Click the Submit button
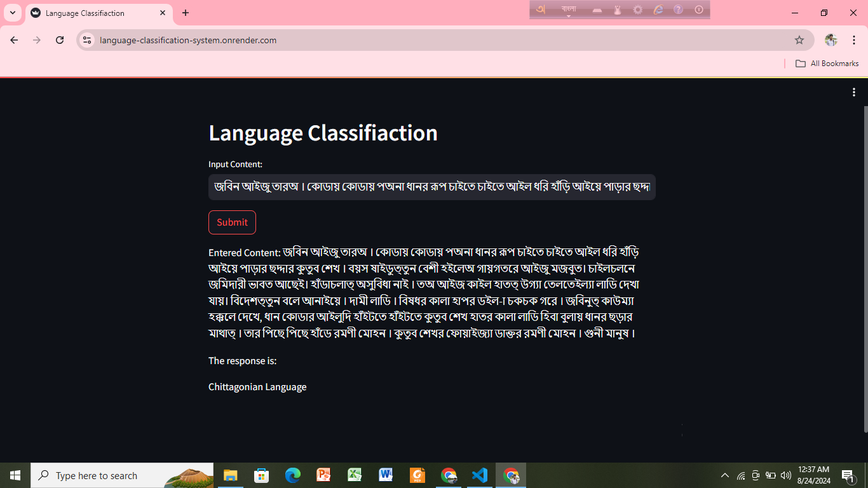The height and width of the screenshot is (488, 868). pos(232,222)
